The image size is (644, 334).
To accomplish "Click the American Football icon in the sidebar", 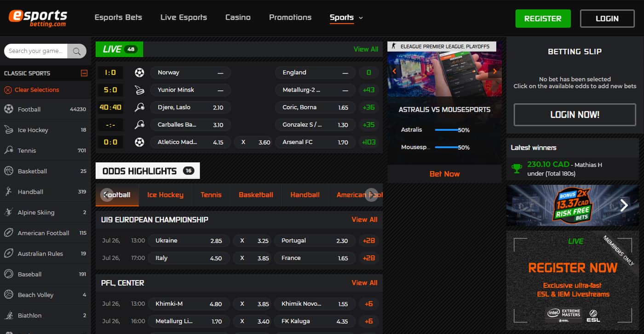I will [x=9, y=233].
